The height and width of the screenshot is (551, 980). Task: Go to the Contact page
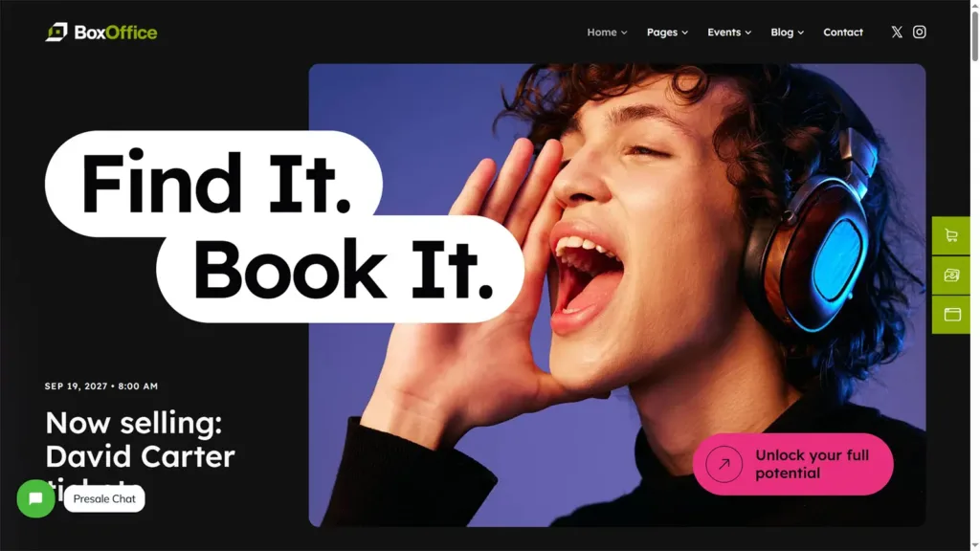pos(842,32)
